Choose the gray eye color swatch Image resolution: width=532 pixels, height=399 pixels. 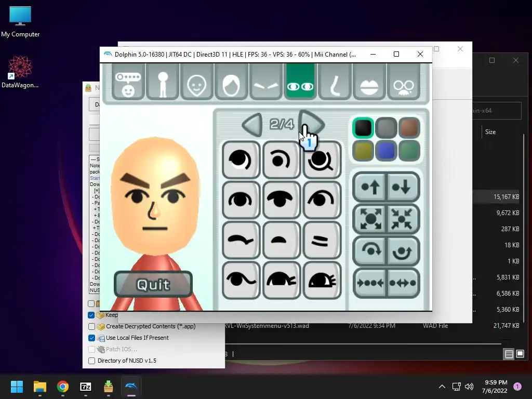(x=386, y=128)
